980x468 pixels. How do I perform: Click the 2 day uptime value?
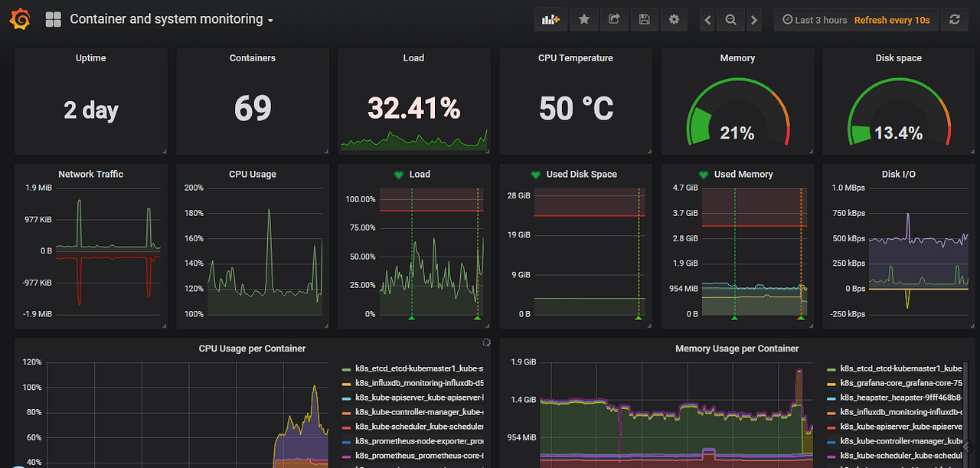pos(91,110)
